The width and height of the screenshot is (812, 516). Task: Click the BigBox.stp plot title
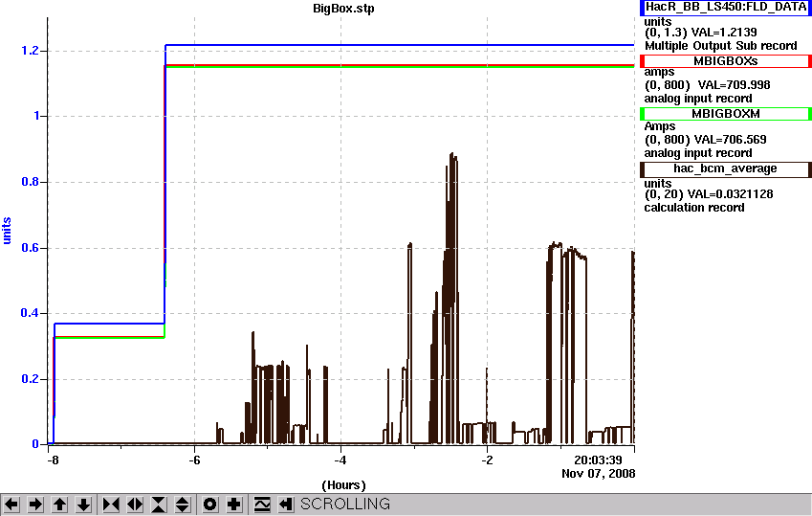pos(344,9)
